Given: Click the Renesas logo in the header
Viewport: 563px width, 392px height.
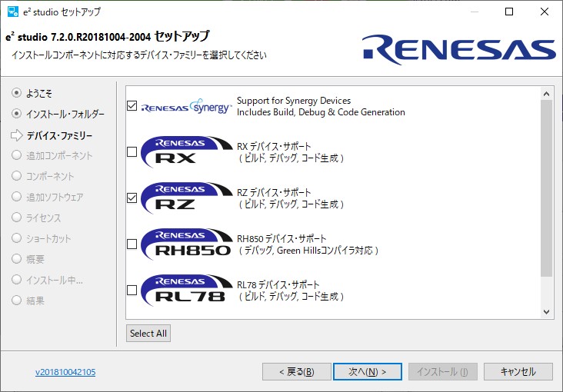Looking at the screenshot, I should (x=459, y=49).
